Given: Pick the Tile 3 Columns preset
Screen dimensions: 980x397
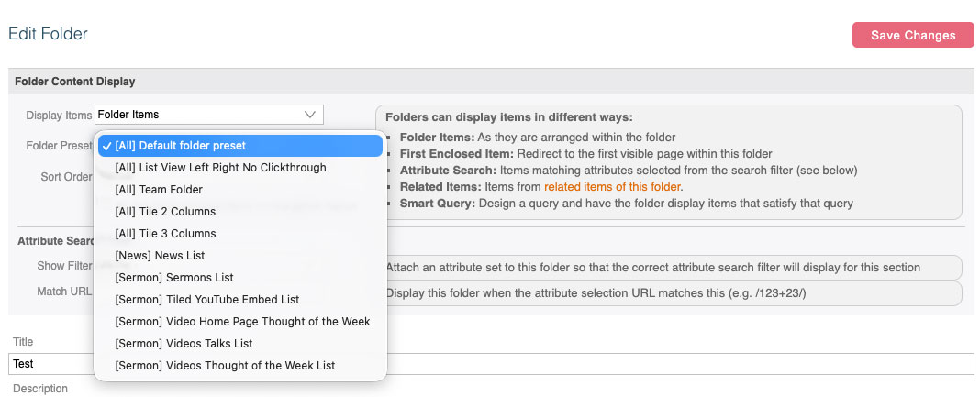Looking at the screenshot, I should (x=165, y=234).
